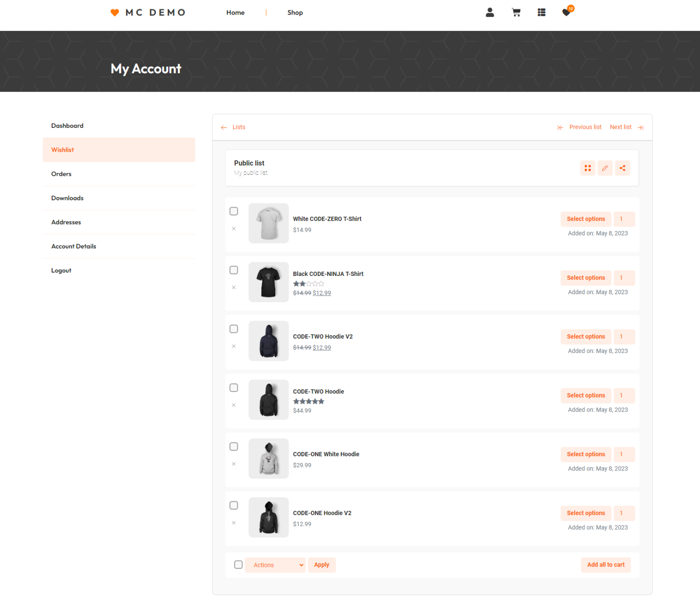
Task: Go to the Previous list
Action: coord(580,127)
